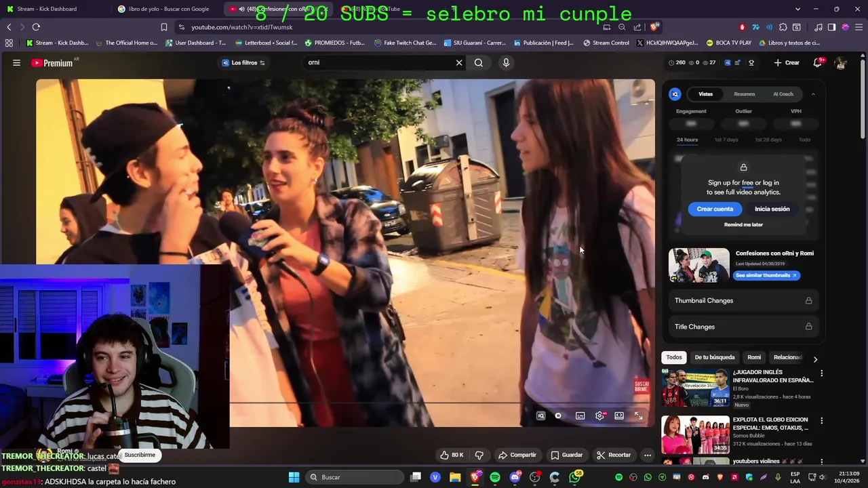Open the YouTube hamburger guide menu
This screenshot has width=868, height=488.
[16, 62]
